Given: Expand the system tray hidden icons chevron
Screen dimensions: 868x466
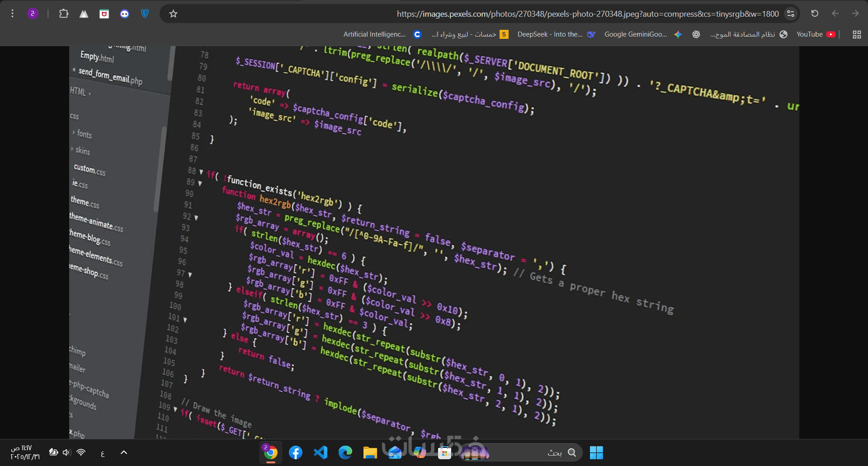Looking at the screenshot, I should click(x=124, y=452).
